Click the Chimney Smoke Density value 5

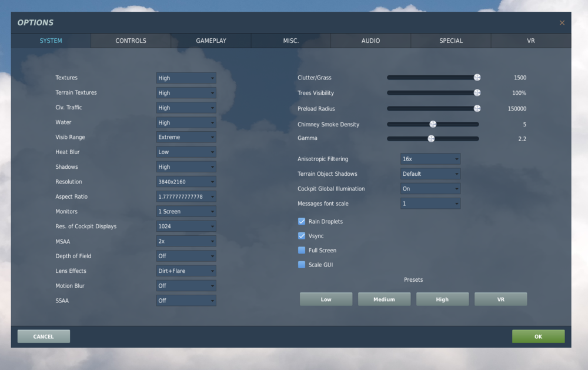pos(524,124)
